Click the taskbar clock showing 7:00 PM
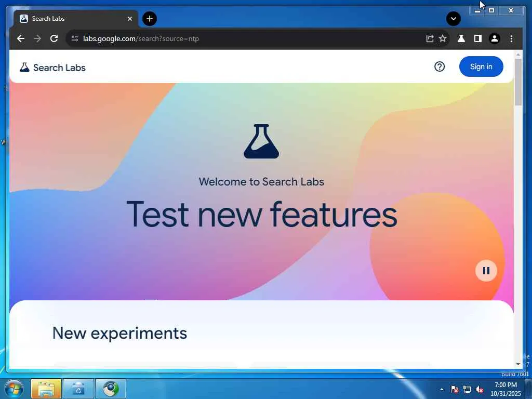532x399 pixels. tap(506, 389)
